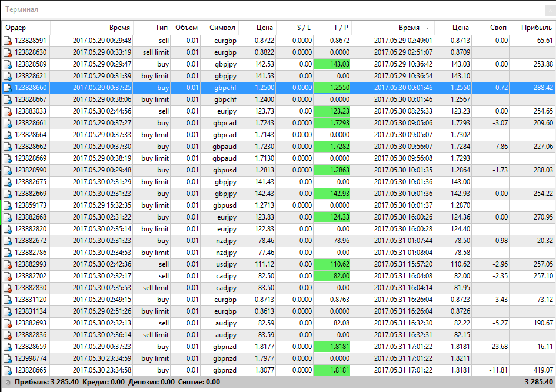Click the order icon for 123882786
Screen dimensions: 556x392
click(8, 253)
